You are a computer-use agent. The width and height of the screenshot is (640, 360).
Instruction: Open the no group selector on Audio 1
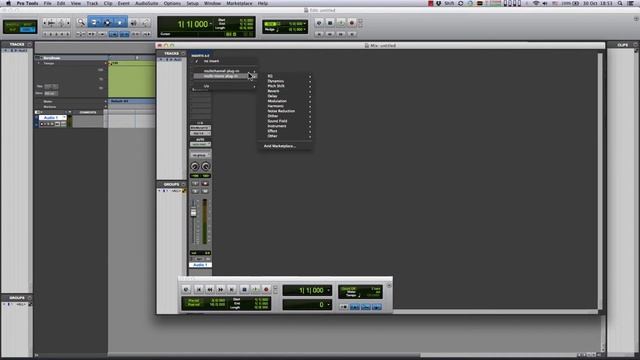(200, 155)
